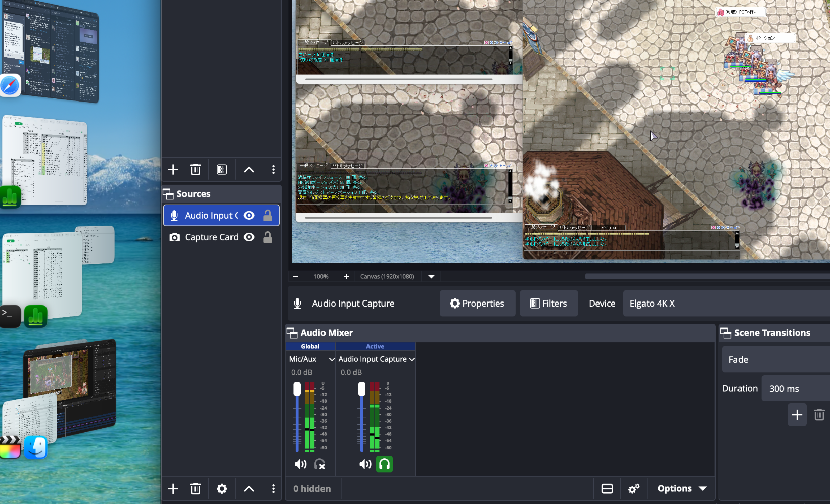830x504 pixels.
Task: Delete the selected source with trash icon
Action: [196, 489]
